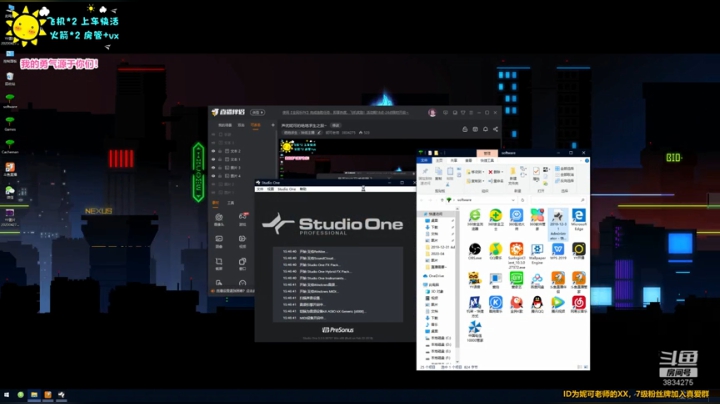Click the game source icon in Douyu companion
The width and height of the screenshot is (720, 404).
coord(242,216)
